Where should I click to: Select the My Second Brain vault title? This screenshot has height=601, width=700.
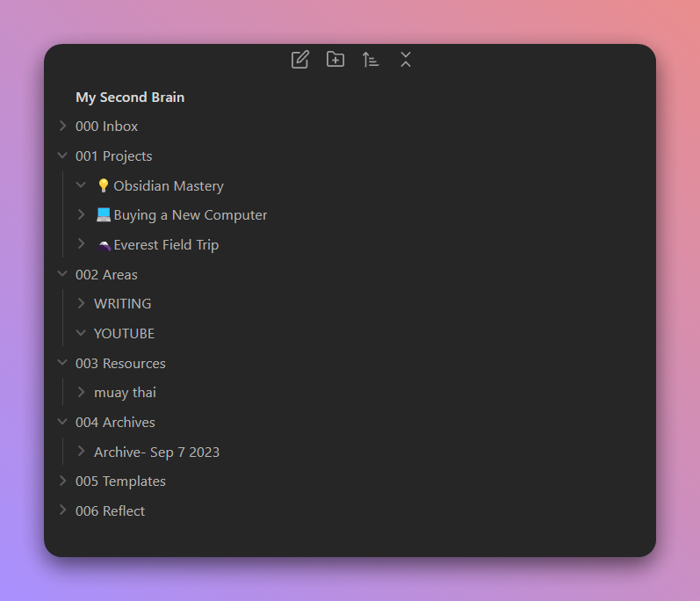click(x=130, y=98)
